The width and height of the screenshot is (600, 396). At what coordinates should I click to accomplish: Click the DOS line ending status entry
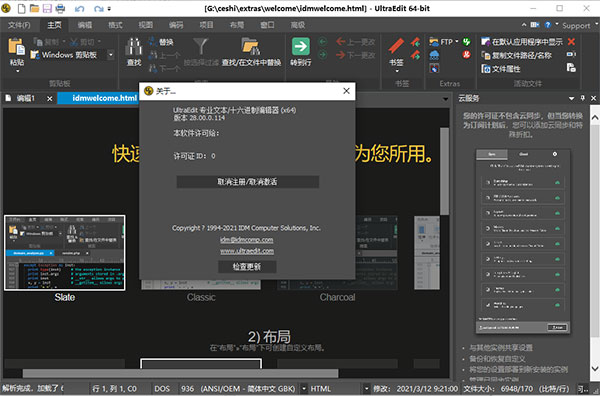(162, 389)
